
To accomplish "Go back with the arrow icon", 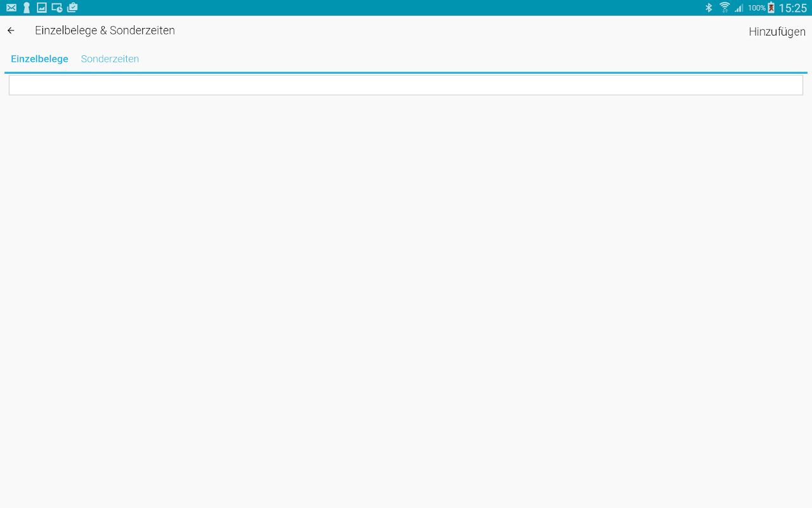I will [11, 30].
